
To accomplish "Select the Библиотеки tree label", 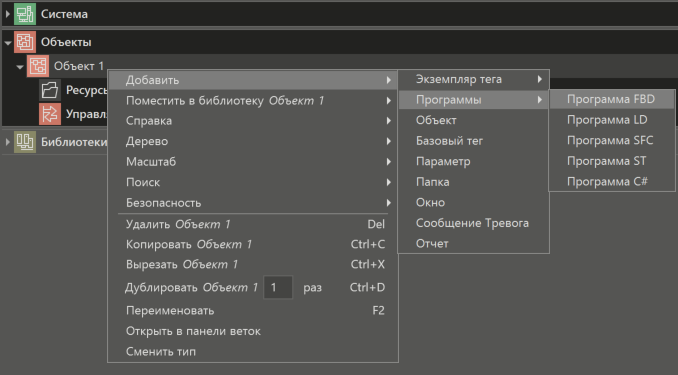I will [x=74, y=142].
